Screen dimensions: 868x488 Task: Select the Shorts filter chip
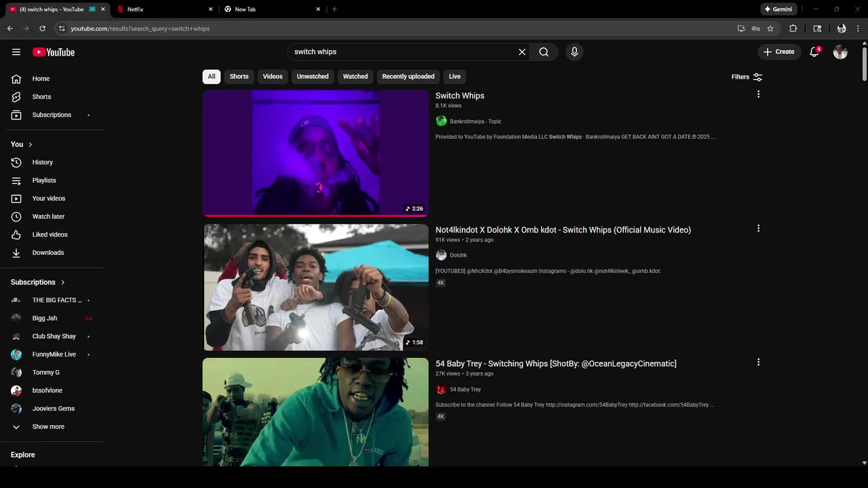tap(239, 77)
